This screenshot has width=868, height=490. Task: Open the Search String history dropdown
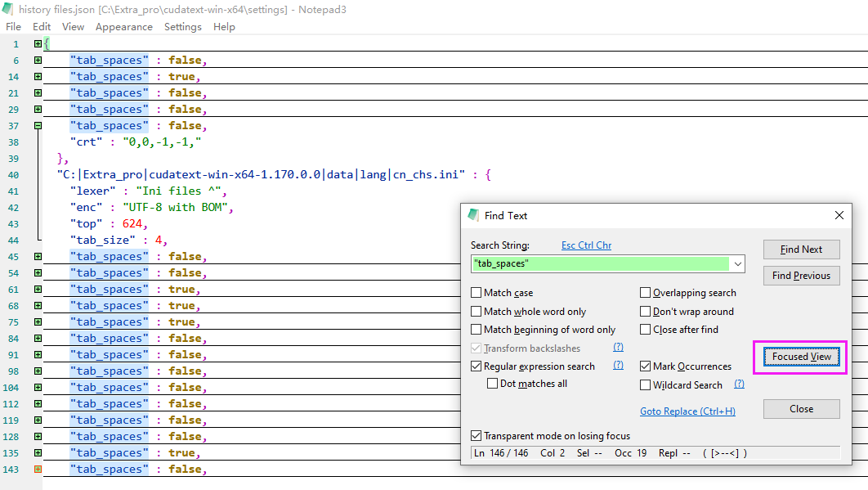click(738, 264)
